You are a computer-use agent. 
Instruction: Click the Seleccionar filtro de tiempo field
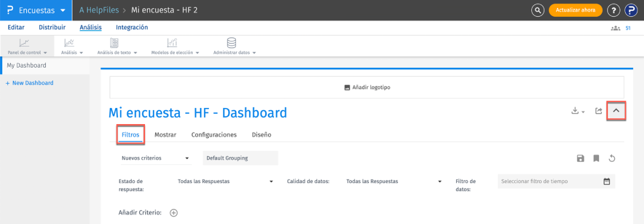tap(556, 181)
